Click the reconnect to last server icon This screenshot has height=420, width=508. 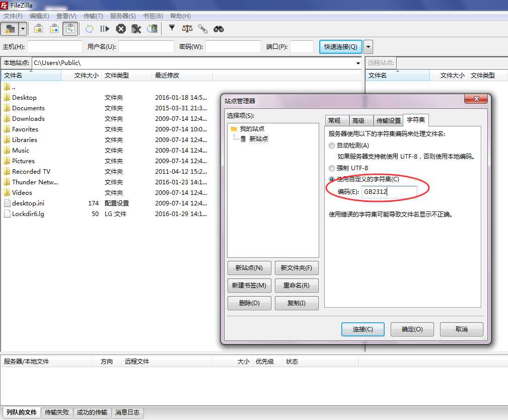(152, 29)
